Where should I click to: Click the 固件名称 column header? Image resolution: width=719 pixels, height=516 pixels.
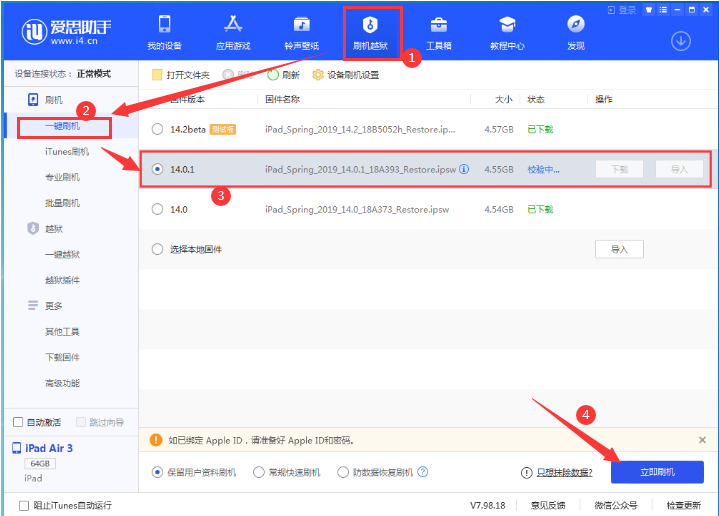click(x=282, y=99)
